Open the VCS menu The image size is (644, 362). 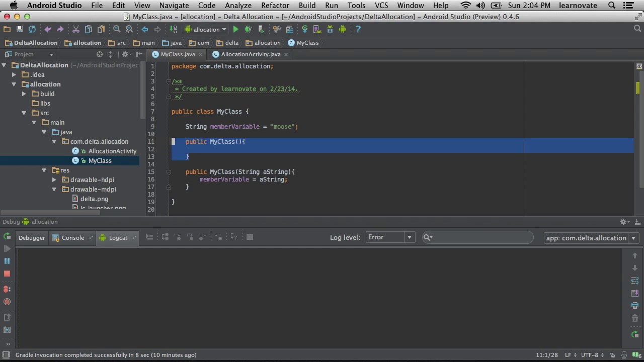(x=381, y=6)
